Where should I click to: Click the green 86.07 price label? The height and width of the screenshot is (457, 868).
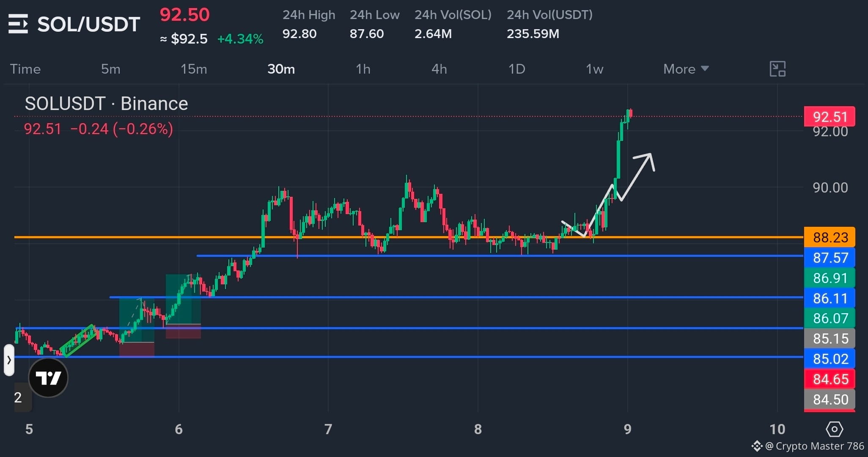830,318
